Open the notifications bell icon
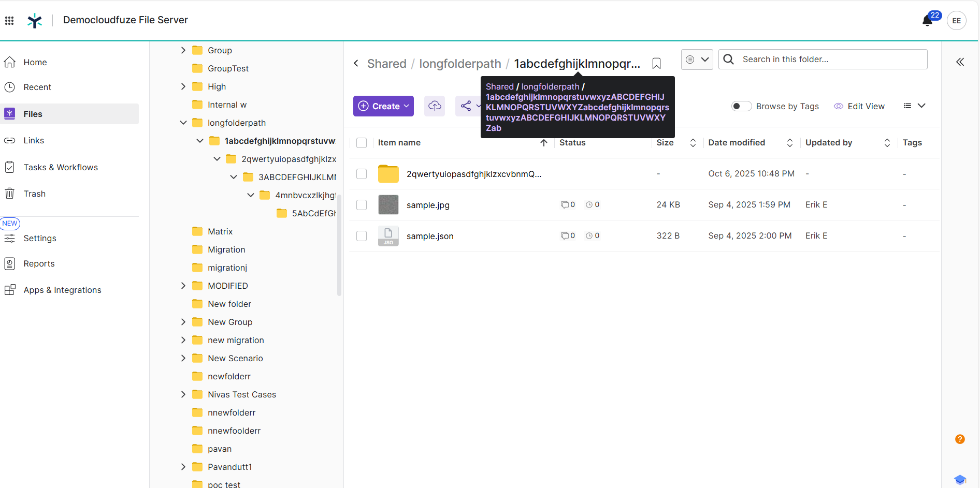The height and width of the screenshot is (488, 980). tap(927, 21)
